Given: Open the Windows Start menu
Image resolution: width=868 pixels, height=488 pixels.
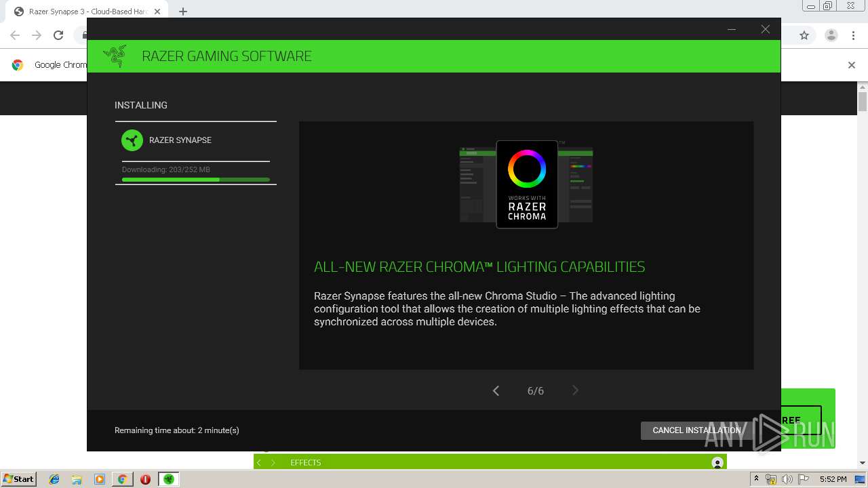Looking at the screenshot, I should pyautogui.click(x=18, y=479).
